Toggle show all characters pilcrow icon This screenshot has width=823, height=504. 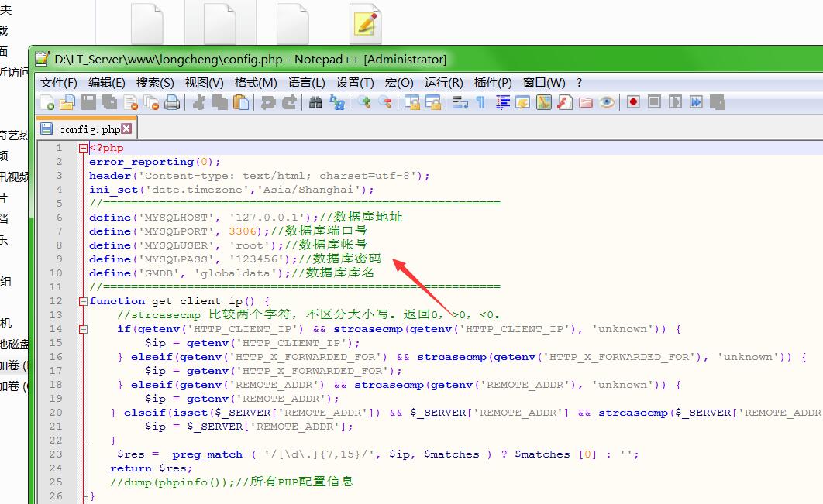pyautogui.click(x=480, y=102)
